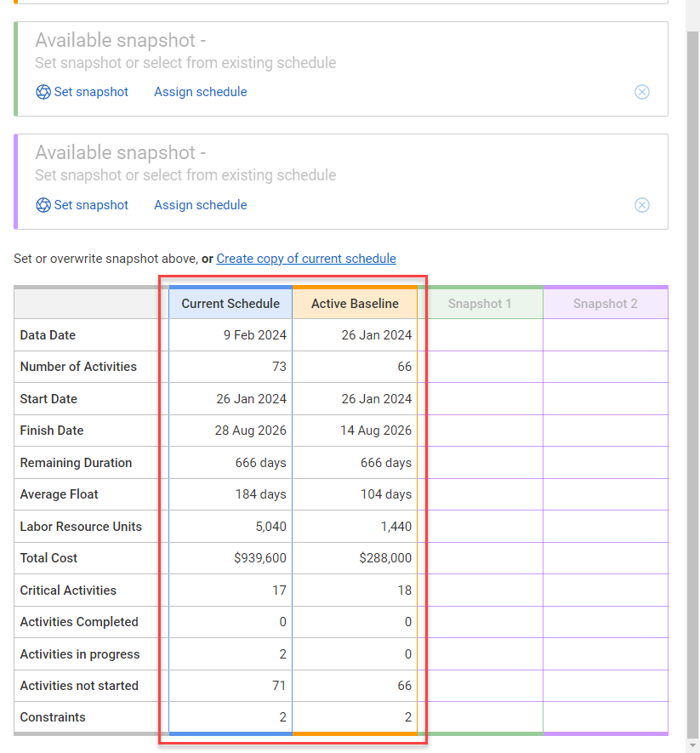
Task: Select the Snapshot 1 column header
Action: click(x=480, y=303)
